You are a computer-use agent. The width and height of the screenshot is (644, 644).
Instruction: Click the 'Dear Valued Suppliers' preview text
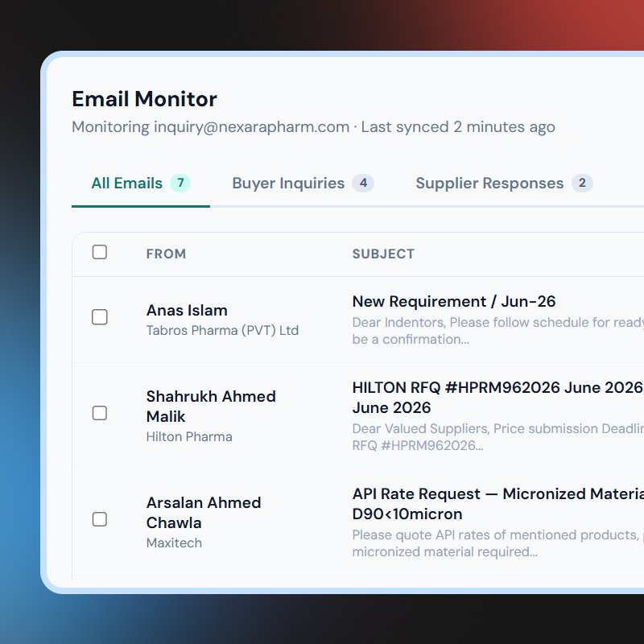coord(497,437)
